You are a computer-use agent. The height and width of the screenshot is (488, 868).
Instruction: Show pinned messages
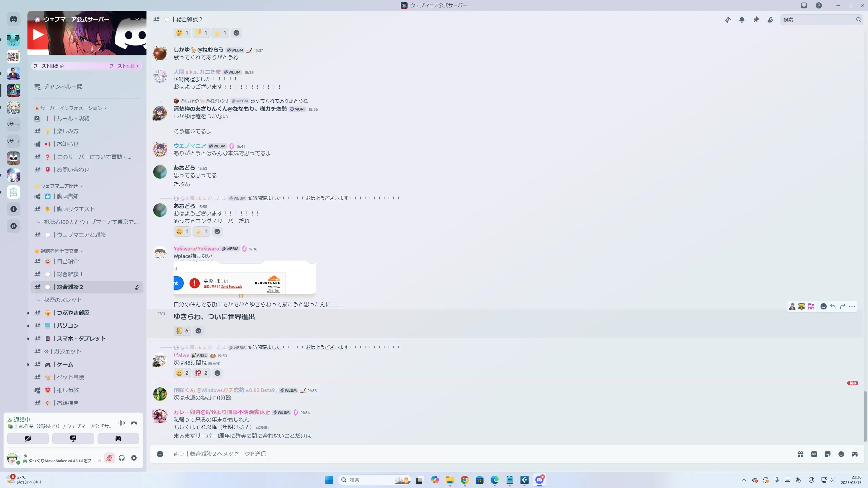tap(756, 20)
